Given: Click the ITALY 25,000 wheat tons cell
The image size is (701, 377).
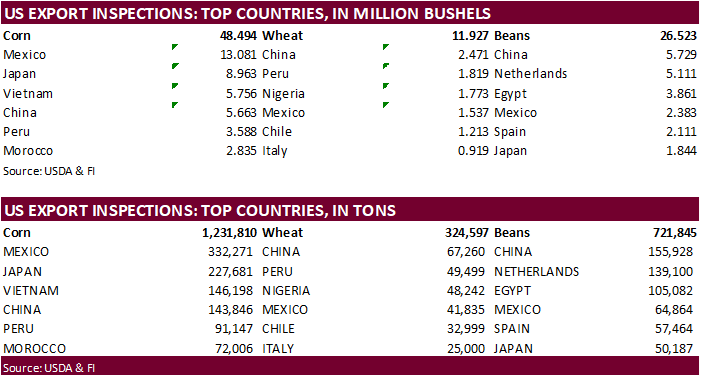Looking at the screenshot, I should tap(466, 348).
